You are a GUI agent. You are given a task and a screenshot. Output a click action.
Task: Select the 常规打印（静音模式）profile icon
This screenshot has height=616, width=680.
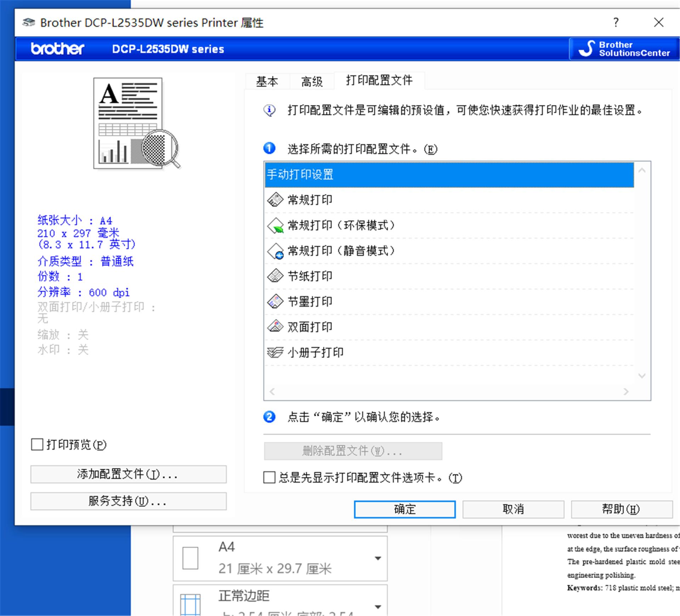tap(275, 251)
